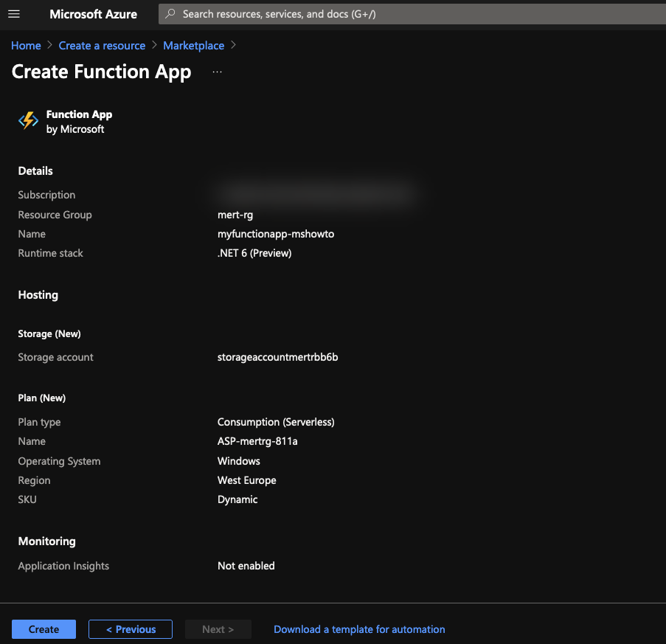This screenshot has width=666, height=644.
Task: Click the West Europe region value
Action: (x=247, y=480)
